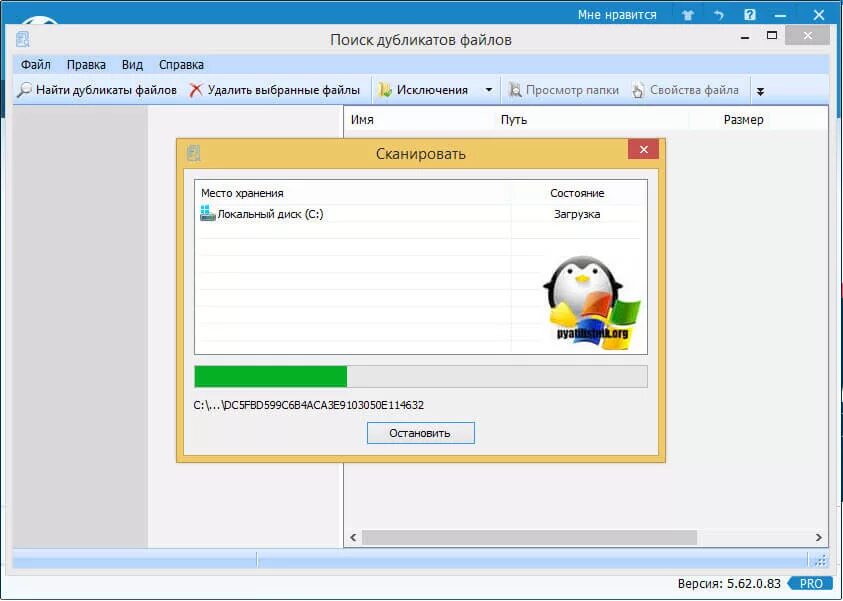Expand the toolbar overflow chevron

pyautogui.click(x=760, y=91)
